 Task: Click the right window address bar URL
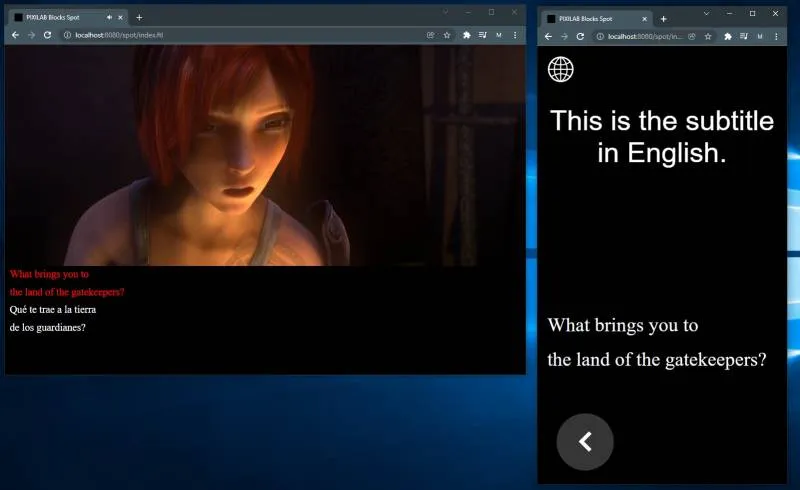(x=645, y=36)
